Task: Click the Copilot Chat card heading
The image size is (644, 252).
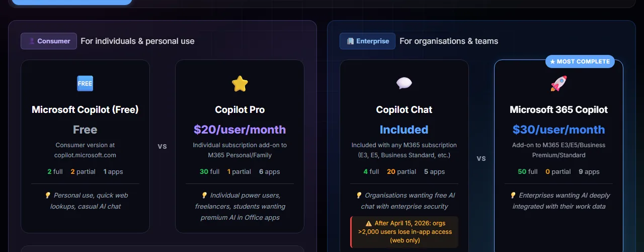Action: click(404, 109)
